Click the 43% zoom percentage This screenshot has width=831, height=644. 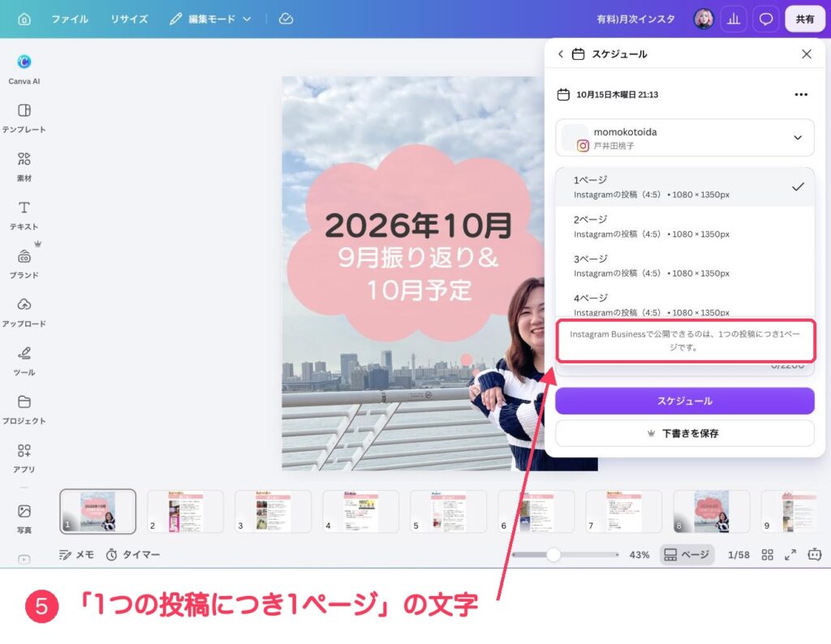(639, 555)
